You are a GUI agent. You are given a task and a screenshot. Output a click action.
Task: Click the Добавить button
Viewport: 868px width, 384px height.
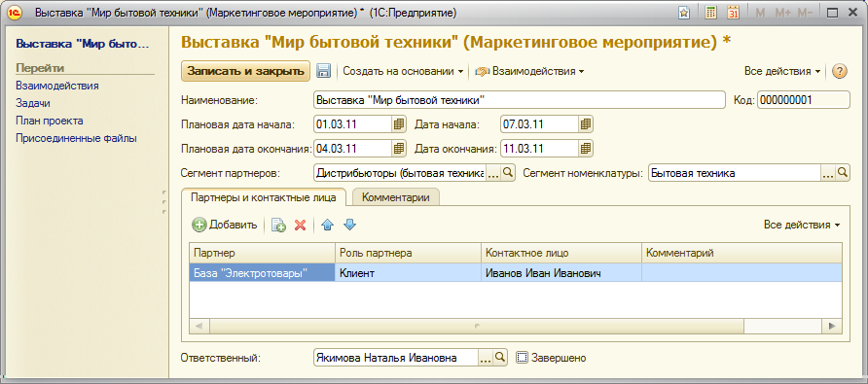(x=225, y=225)
